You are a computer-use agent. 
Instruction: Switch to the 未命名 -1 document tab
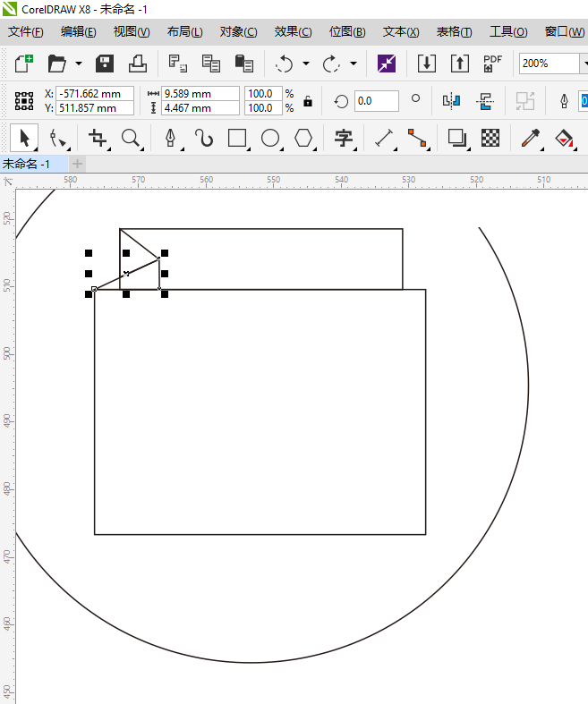tap(33, 164)
